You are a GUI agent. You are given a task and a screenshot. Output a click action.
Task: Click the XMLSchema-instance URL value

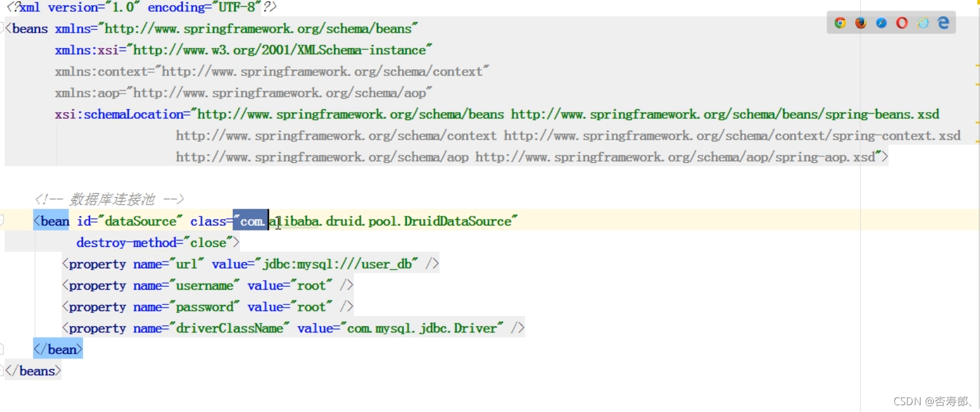280,50
